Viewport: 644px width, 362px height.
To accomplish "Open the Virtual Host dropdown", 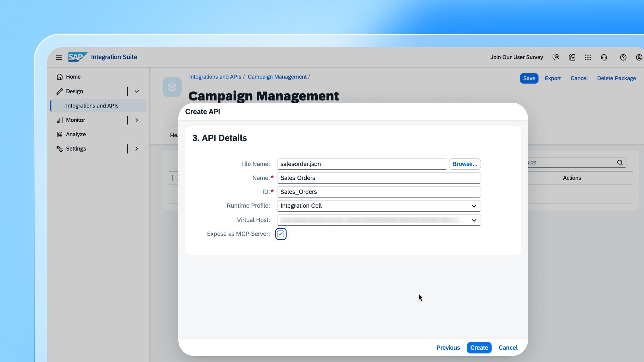I will 474,220.
